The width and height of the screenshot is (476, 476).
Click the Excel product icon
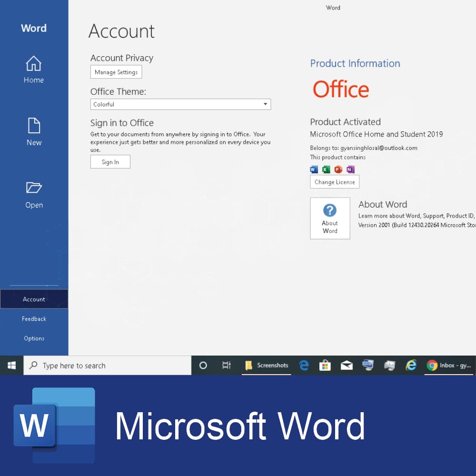326,169
